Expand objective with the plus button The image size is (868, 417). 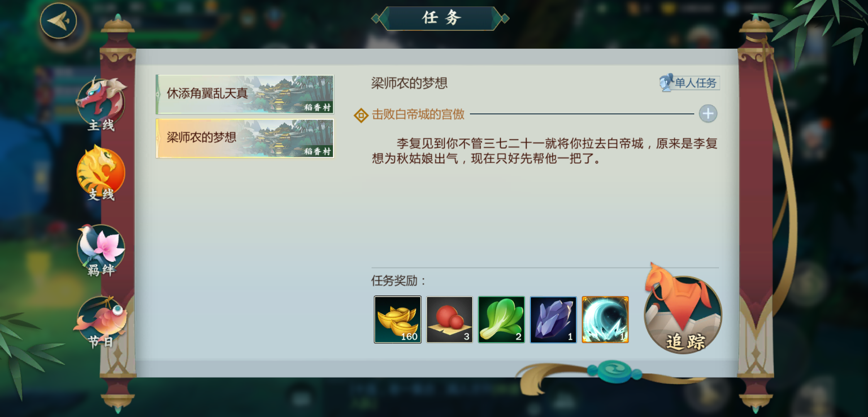(708, 114)
